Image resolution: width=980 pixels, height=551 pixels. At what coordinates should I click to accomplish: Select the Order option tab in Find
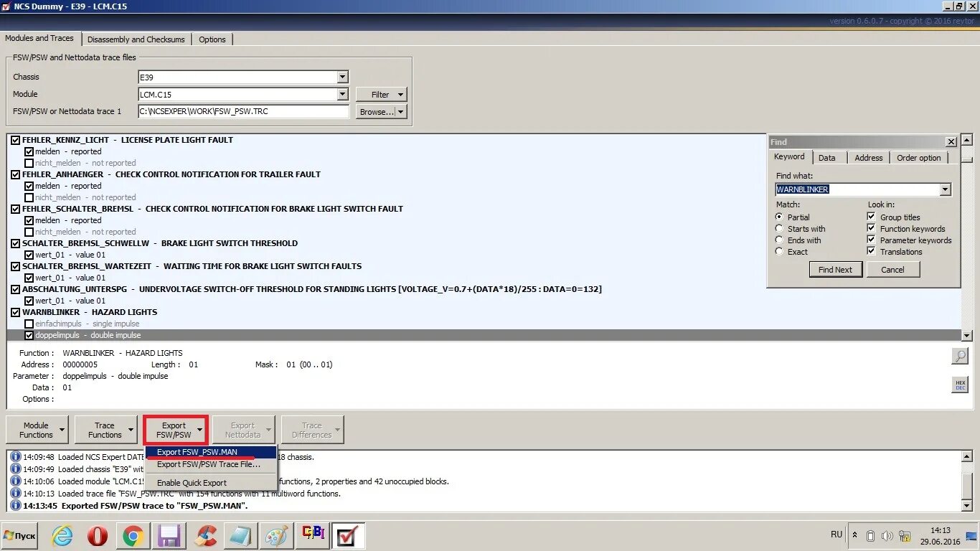[919, 158]
